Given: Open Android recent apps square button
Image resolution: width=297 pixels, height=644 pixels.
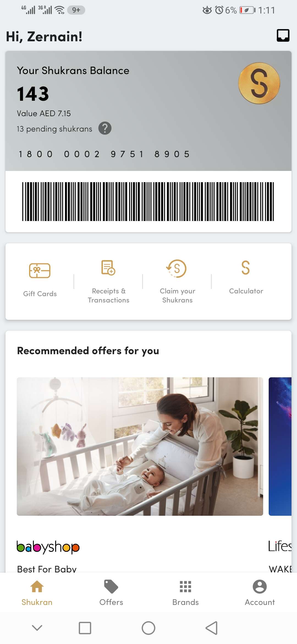Looking at the screenshot, I should coord(85,628).
